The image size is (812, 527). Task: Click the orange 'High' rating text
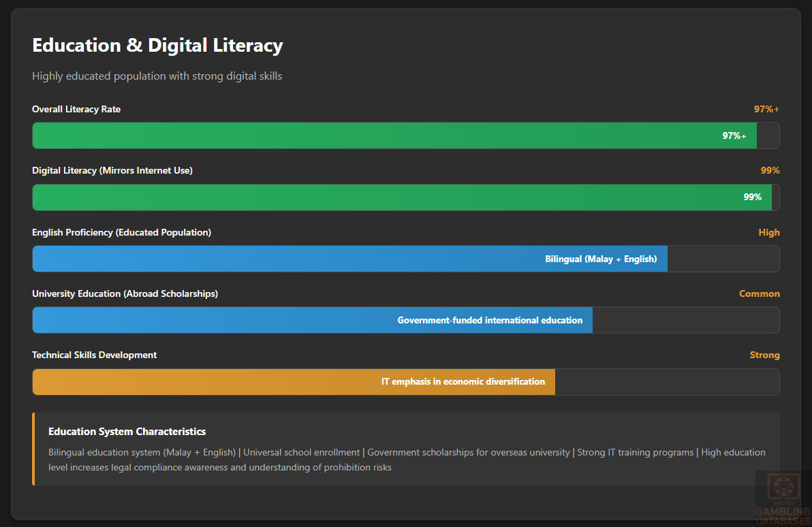pos(769,232)
